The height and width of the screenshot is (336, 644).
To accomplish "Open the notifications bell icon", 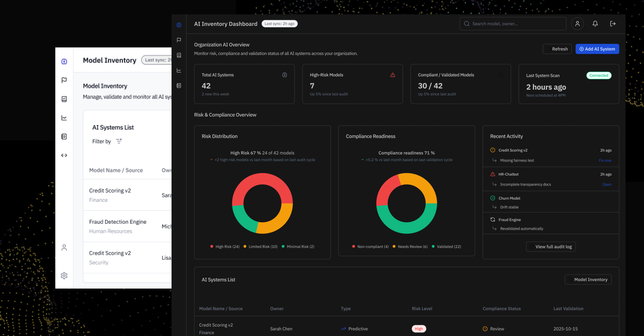I will tap(595, 24).
